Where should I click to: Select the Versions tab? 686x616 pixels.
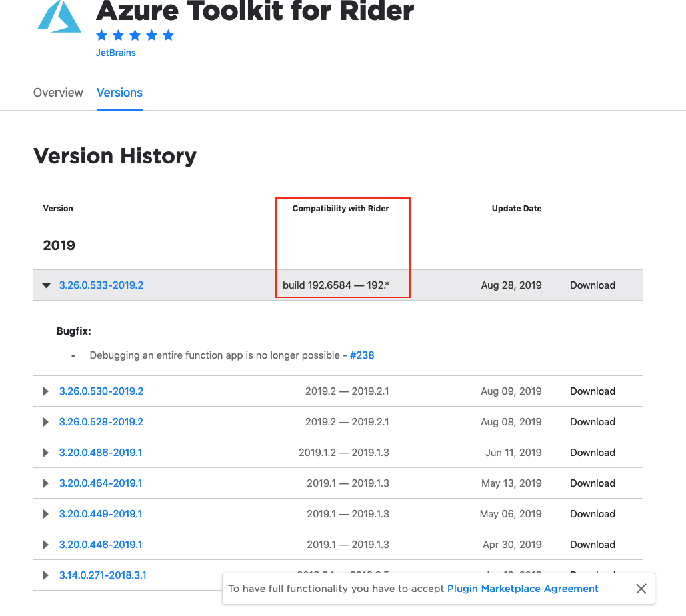click(119, 93)
